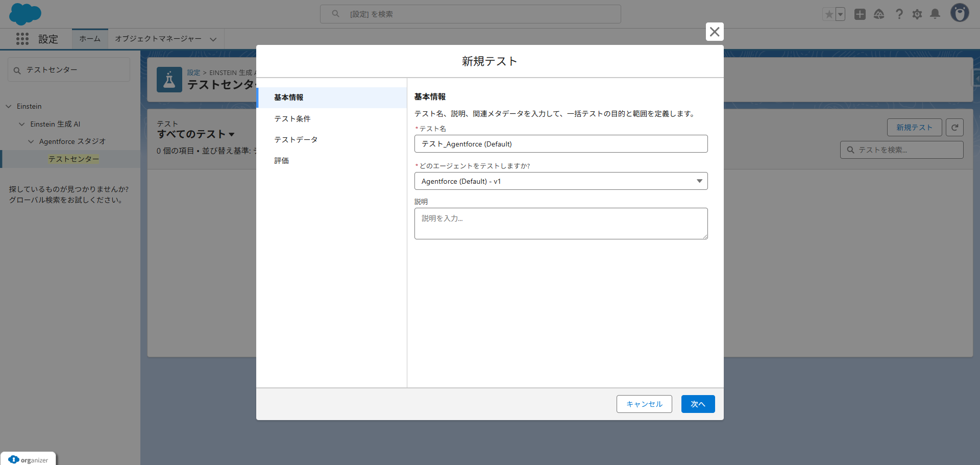980x465 pixels.
Task: Collapse the Einstein tree node
Action: 9,107
